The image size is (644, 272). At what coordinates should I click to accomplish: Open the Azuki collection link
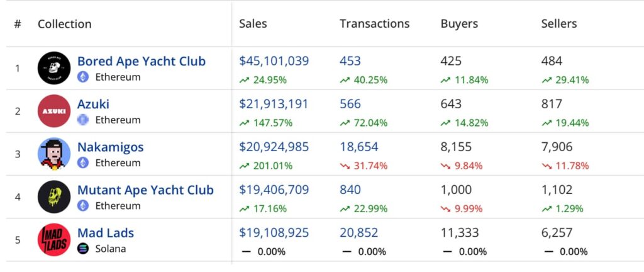pos(93,105)
